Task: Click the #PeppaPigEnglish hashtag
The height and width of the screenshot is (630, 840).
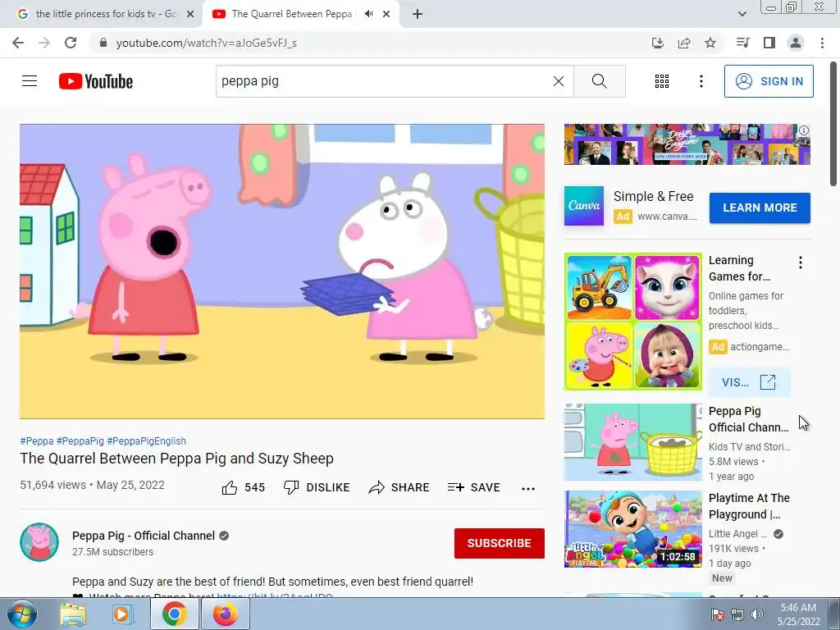Action: click(x=146, y=441)
